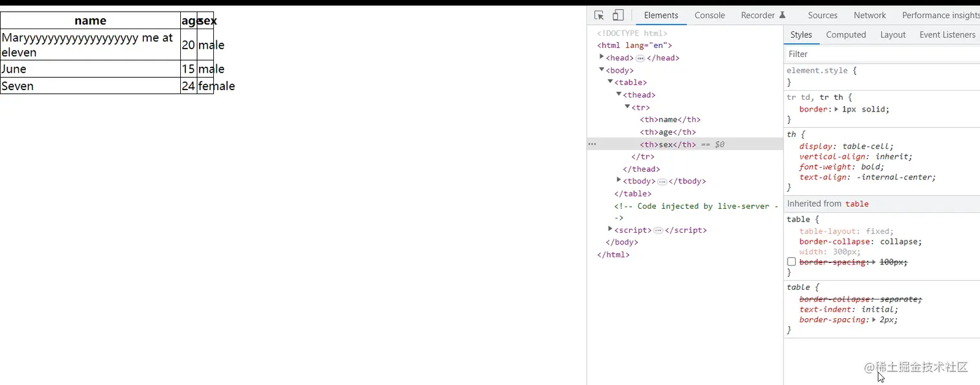
Task: Select the html lang="en" node
Action: tap(635, 45)
